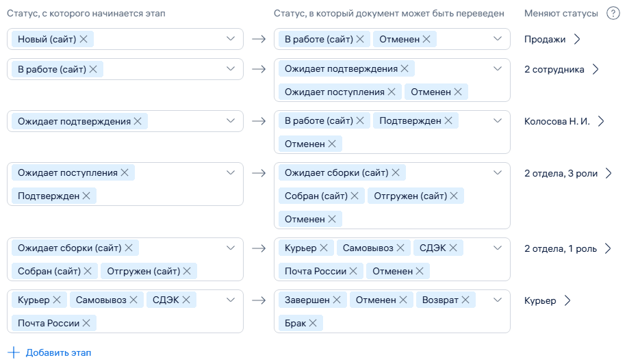The height and width of the screenshot is (364, 627).
Task: Open the dropdown with "Завершен" target statuses
Action: [x=498, y=300]
